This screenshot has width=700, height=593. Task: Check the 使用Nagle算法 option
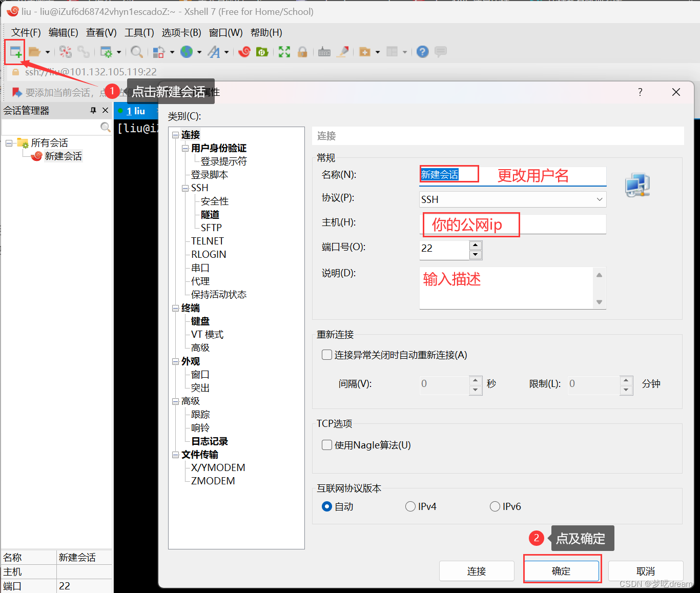point(326,445)
